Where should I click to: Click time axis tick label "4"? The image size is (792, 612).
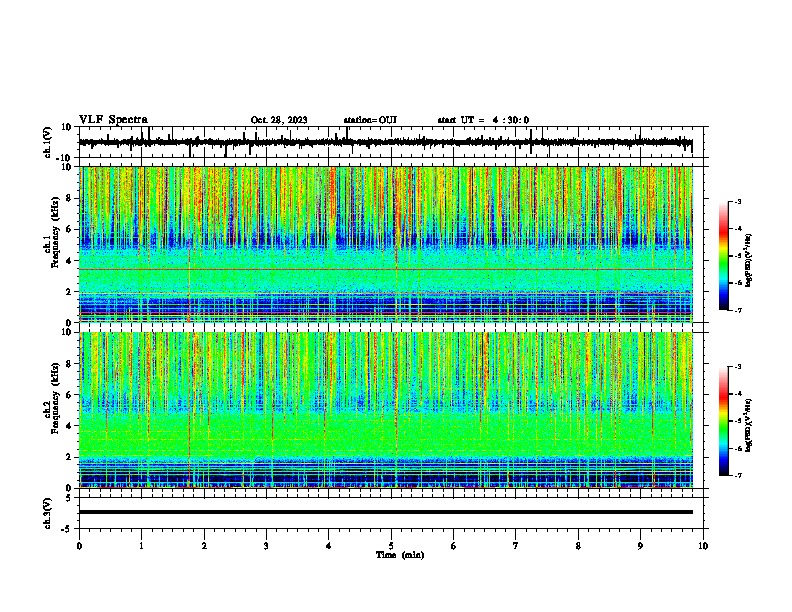pos(329,546)
